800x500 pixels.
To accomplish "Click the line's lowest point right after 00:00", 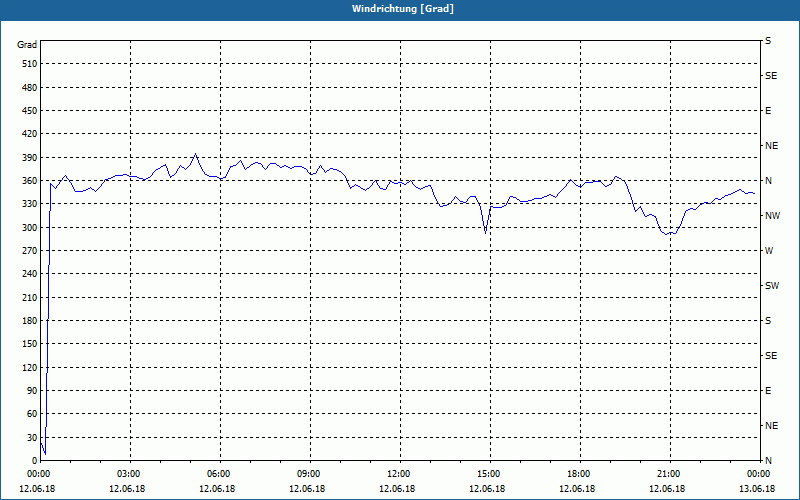I will [x=45, y=454].
